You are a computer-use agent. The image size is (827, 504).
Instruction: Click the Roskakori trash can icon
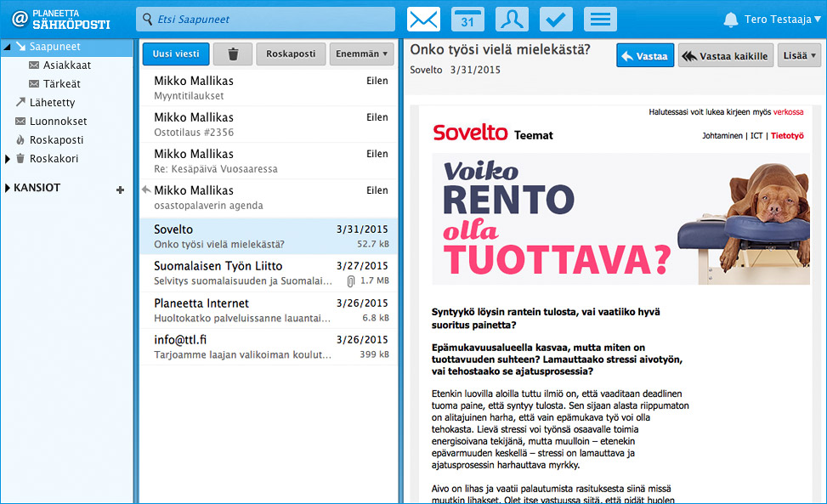tap(20, 158)
